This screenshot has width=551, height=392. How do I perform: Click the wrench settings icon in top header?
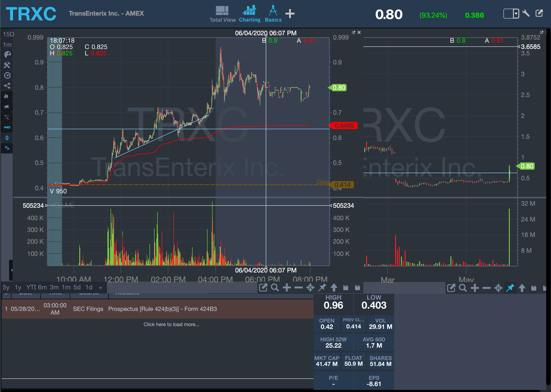tap(526, 14)
